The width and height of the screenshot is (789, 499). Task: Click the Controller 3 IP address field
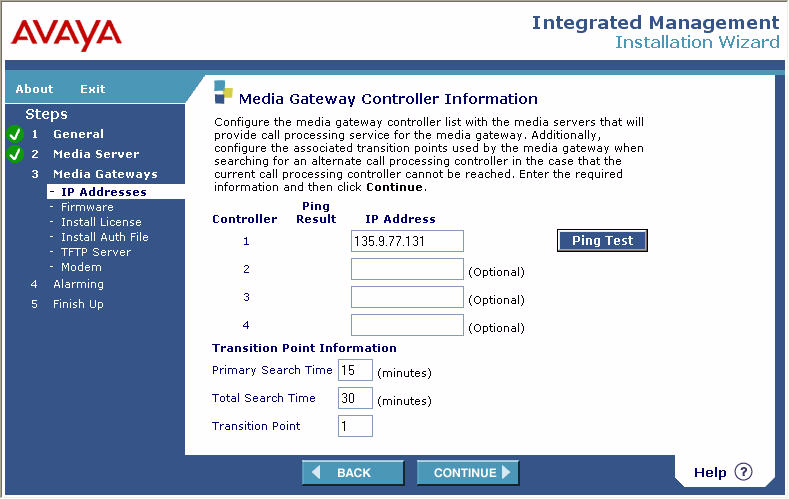click(x=407, y=297)
